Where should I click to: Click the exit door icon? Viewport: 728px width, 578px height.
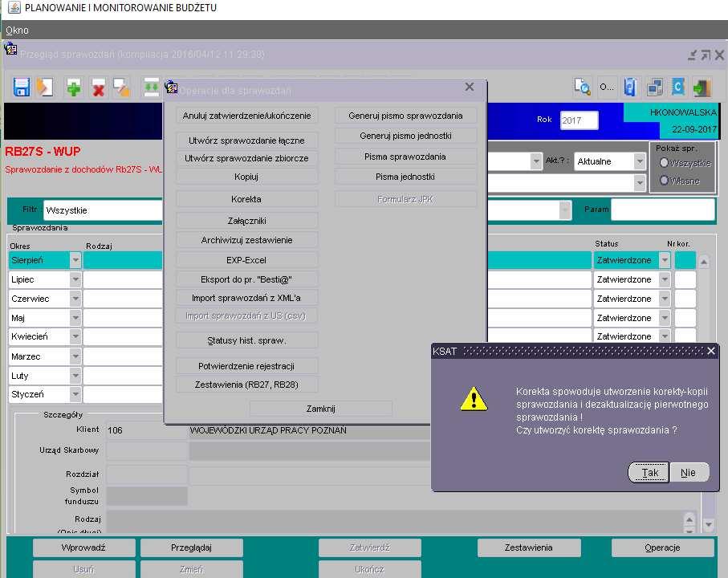point(702,88)
